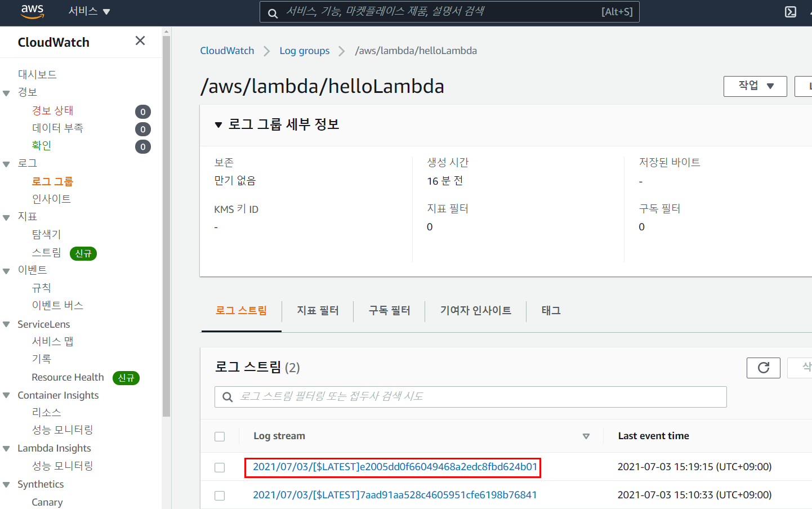Collapse the 이벤트 tree section

[7, 271]
